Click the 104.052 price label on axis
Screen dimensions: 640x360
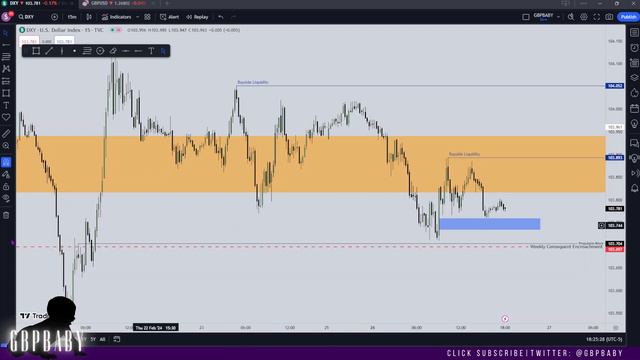615,86
